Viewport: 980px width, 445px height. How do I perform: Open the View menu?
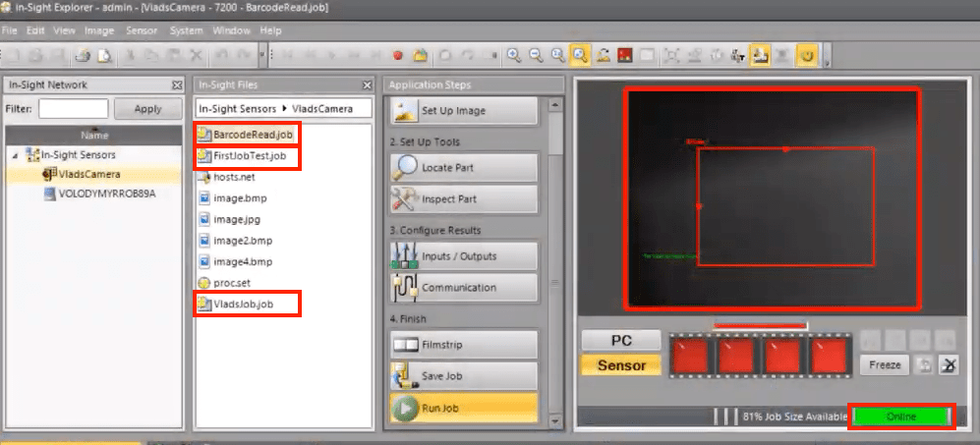point(64,30)
